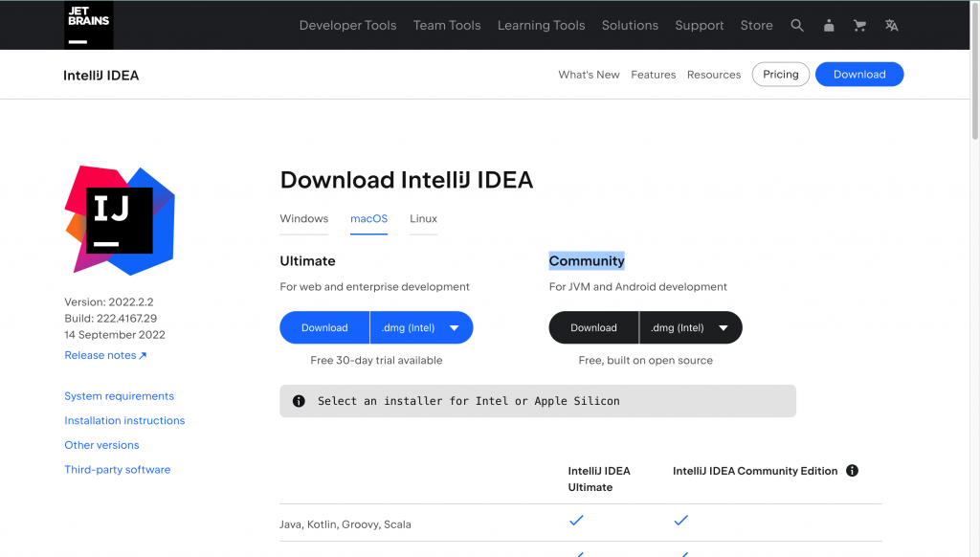
Task: Click the highlighted Community heading
Action: (587, 260)
